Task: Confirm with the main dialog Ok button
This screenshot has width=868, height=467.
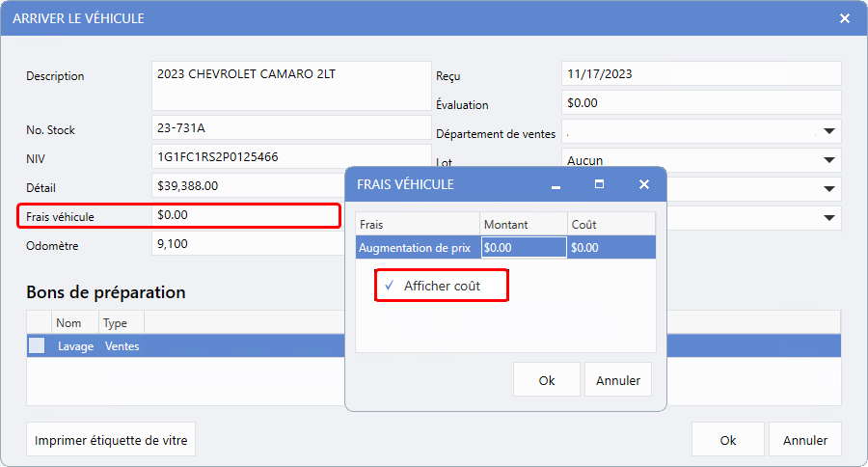Action: click(727, 440)
